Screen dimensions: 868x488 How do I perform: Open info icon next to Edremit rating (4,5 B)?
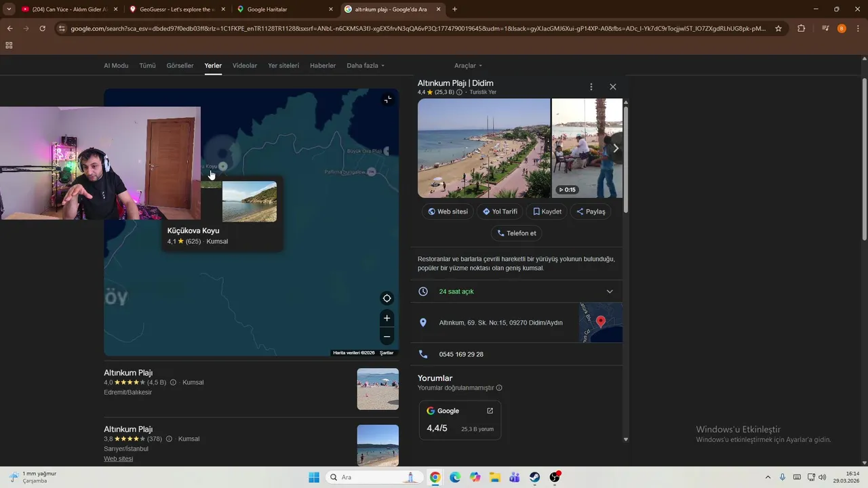point(173,382)
